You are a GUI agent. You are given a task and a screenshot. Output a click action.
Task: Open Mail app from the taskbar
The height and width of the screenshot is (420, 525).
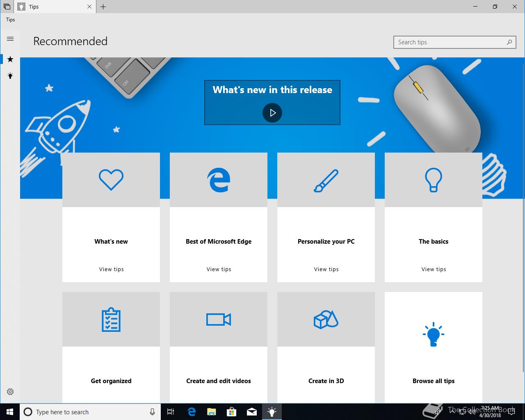tap(252, 412)
